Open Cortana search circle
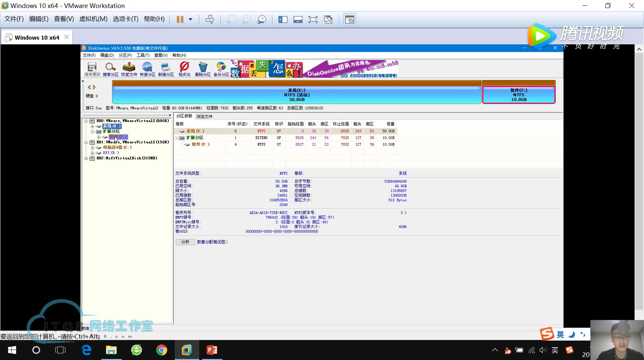This screenshot has height=360, width=644. pos(36,350)
